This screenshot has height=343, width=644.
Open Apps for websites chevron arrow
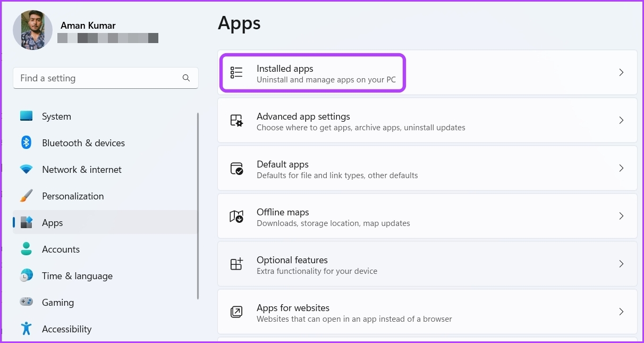coord(621,312)
